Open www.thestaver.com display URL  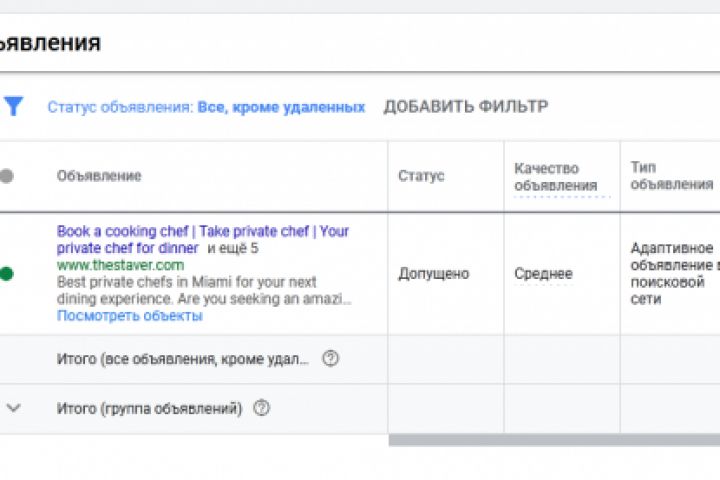coord(120,265)
